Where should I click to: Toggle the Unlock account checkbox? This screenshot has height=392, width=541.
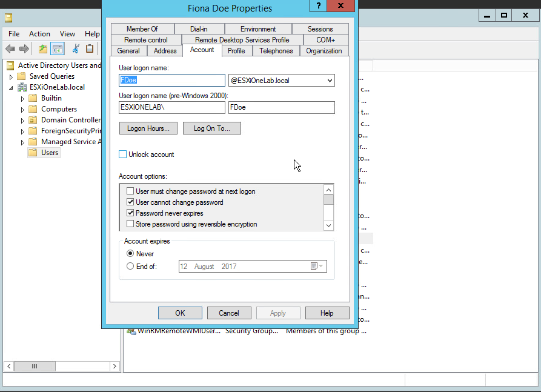[122, 154]
